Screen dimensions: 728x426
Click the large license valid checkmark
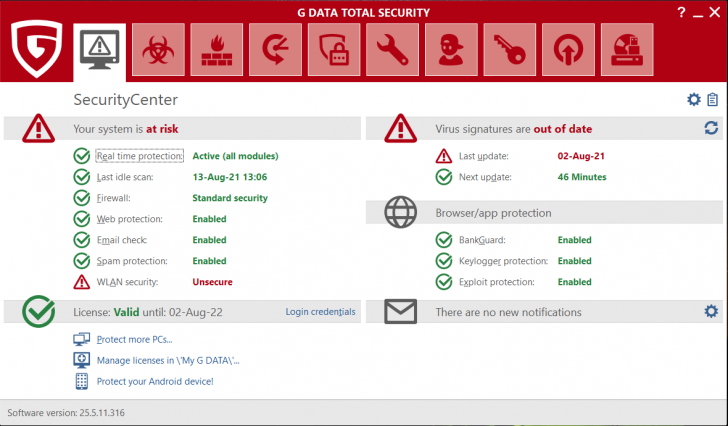tap(39, 311)
